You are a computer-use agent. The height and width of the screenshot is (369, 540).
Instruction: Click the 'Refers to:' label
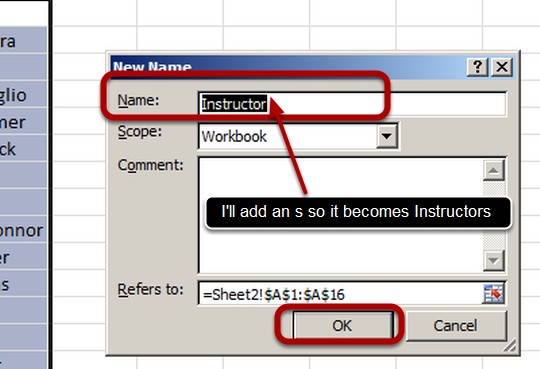click(x=150, y=289)
